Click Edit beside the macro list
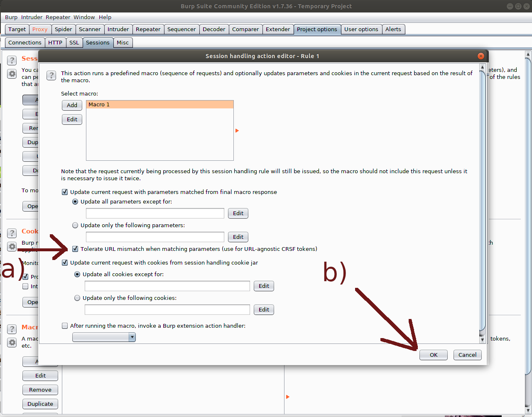Viewport: 532px width, 417px height. [72, 119]
